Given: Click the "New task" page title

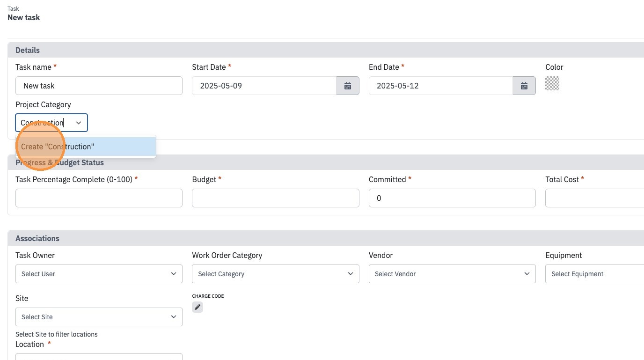Looking at the screenshot, I should (24, 17).
